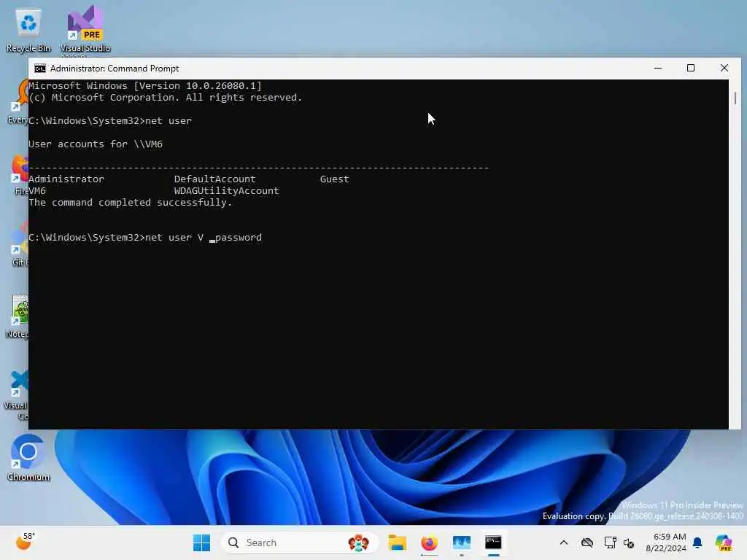Click the 'Guest' account name
Screen dimensions: 747x560
[x=334, y=179]
